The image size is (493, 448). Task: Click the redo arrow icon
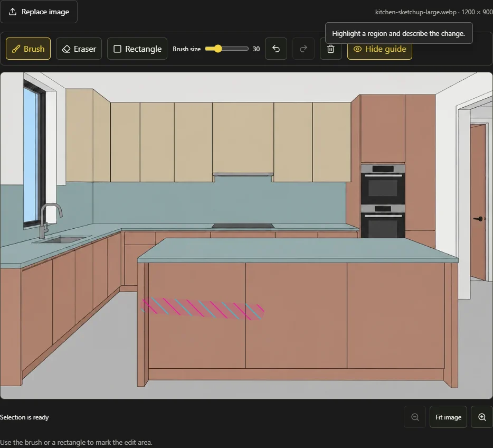tap(304, 49)
